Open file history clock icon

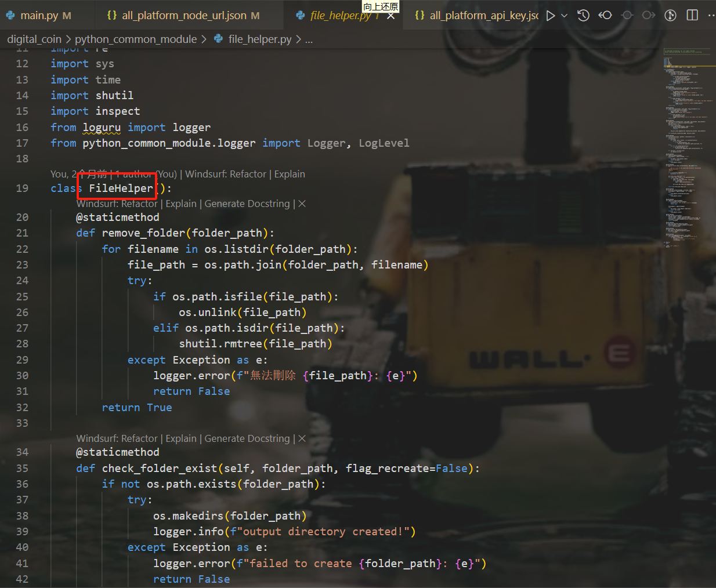click(584, 16)
